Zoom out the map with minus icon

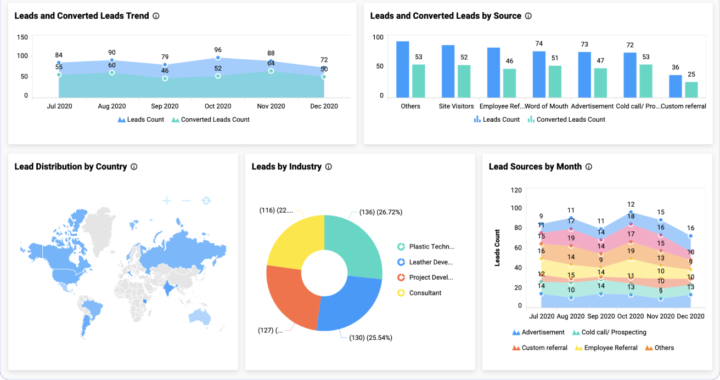click(x=186, y=201)
